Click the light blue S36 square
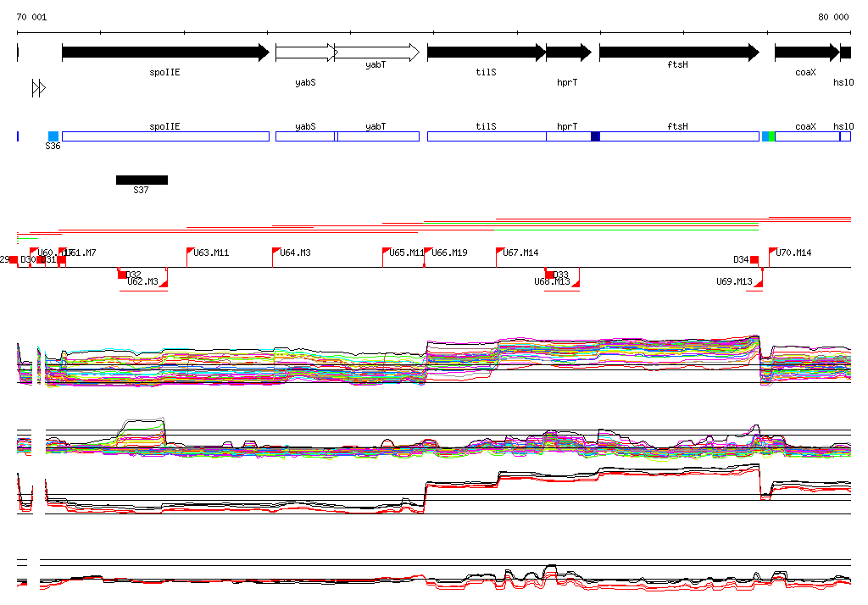This screenshot has height=605, width=868. (x=53, y=136)
